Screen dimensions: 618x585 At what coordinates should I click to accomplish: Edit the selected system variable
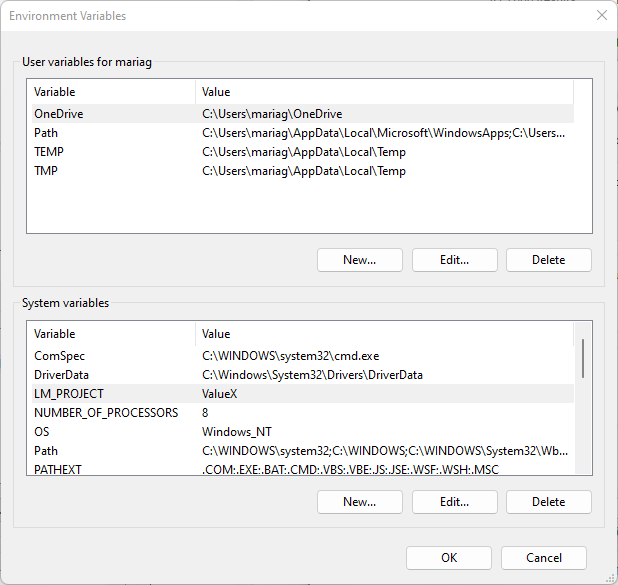click(454, 502)
